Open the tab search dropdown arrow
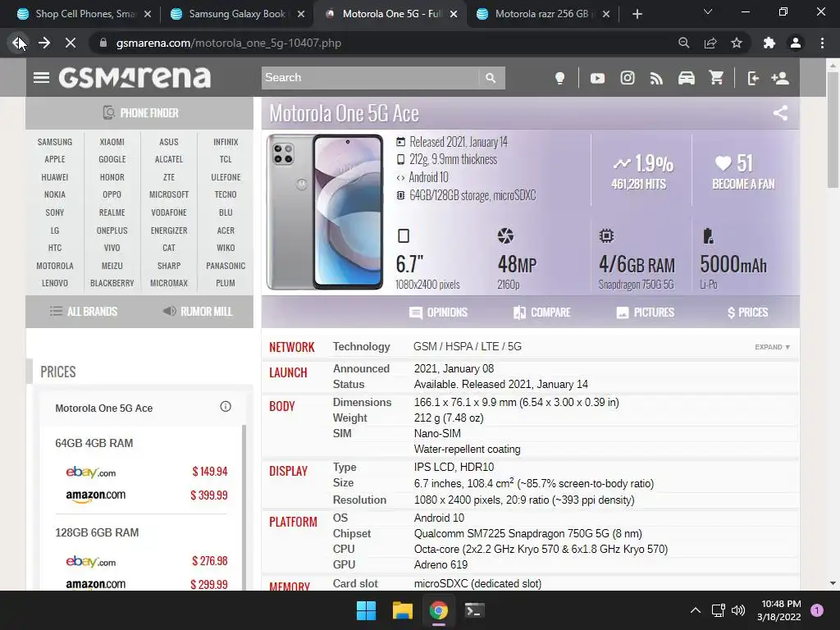The height and width of the screenshot is (630, 840). [x=708, y=11]
